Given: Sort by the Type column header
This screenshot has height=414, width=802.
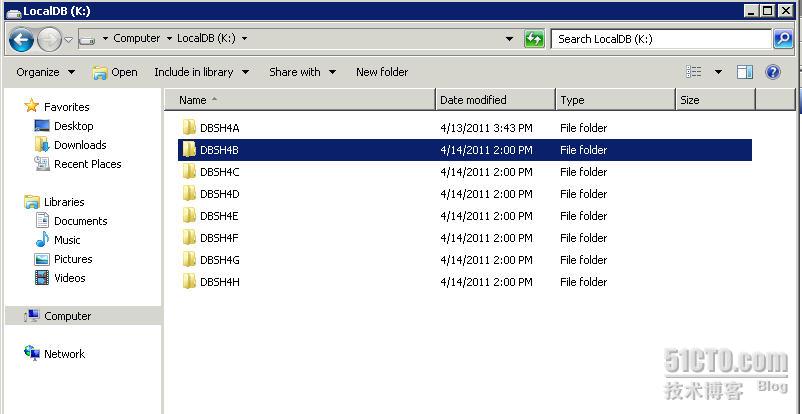Looking at the screenshot, I should [x=615, y=100].
